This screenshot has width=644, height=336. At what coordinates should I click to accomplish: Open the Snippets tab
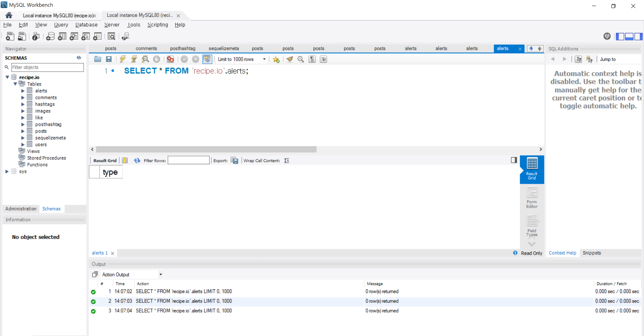point(592,253)
